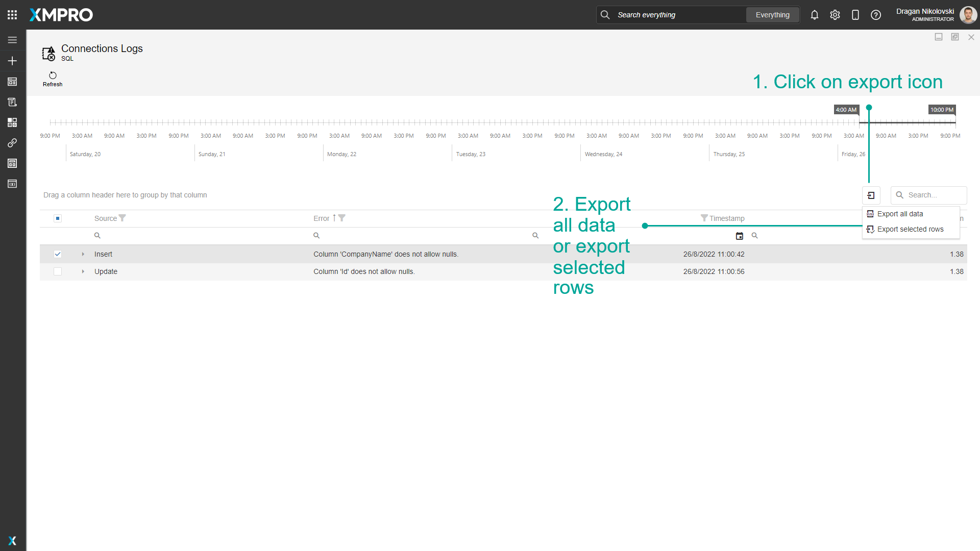Select Export selected rows from the menu
Image resolution: width=980 pixels, height=551 pixels.
tap(910, 229)
